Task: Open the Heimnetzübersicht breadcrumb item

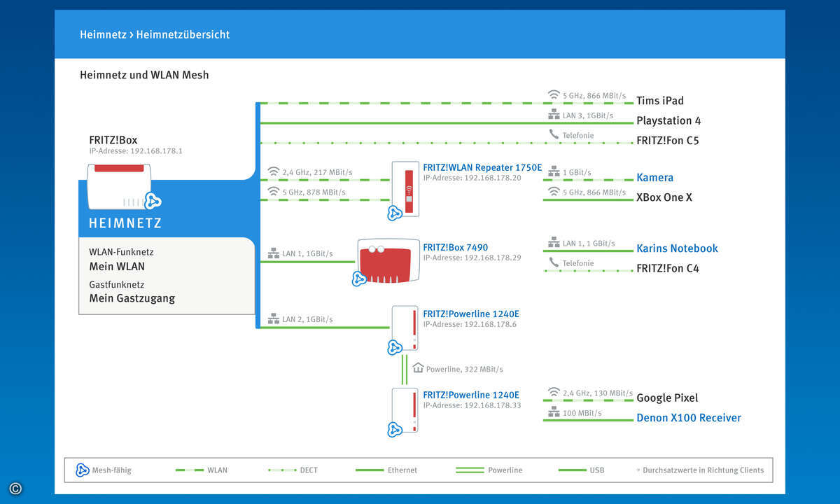Action: (x=183, y=34)
